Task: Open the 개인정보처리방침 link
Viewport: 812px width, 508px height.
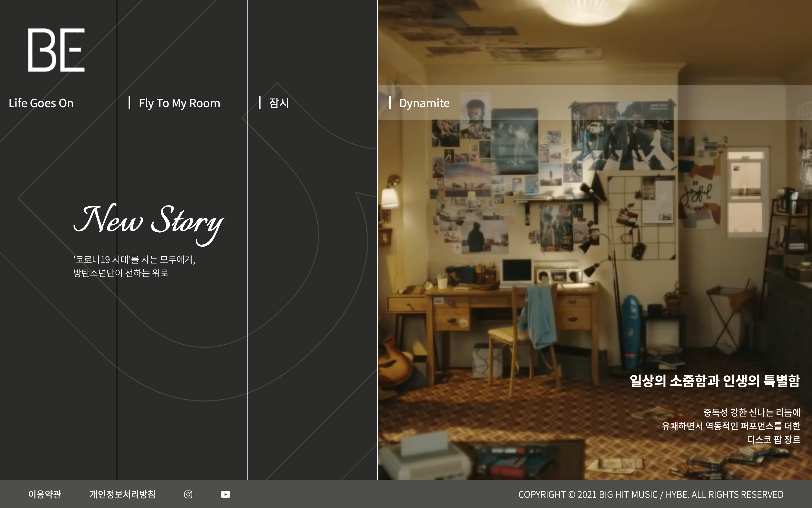Action: [x=122, y=494]
